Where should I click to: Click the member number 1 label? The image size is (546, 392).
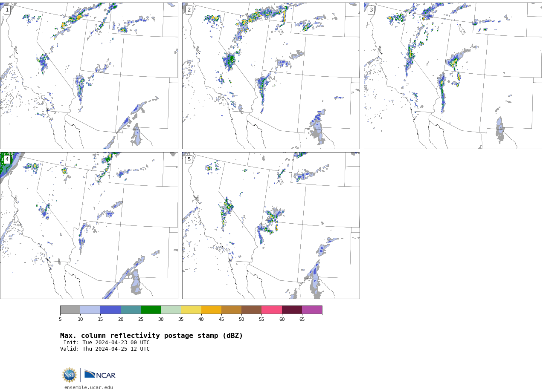[7, 10]
